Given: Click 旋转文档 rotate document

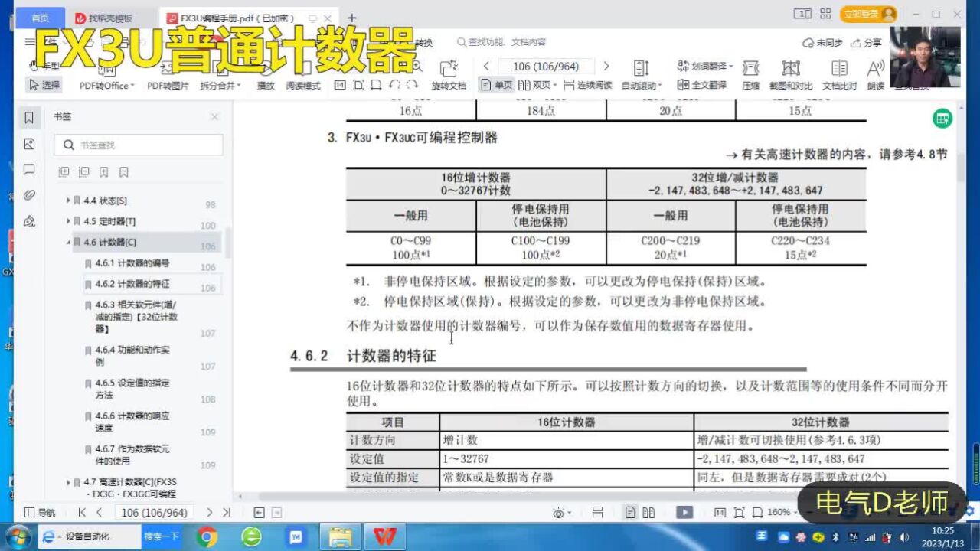Looking at the screenshot, I should [x=449, y=75].
